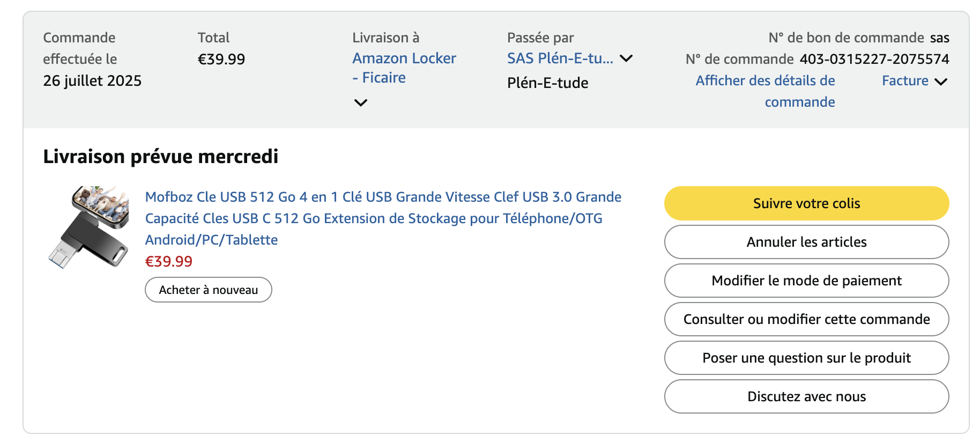Select Modifier le mode de paiement
Screen dimensions: 980x442
pyautogui.click(x=806, y=281)
